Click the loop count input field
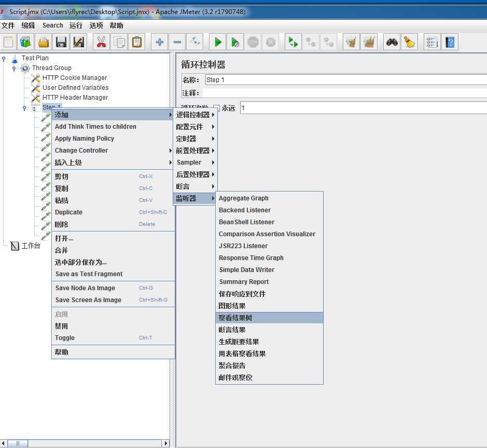The image size is (487, 448). (x=364, y=108)
